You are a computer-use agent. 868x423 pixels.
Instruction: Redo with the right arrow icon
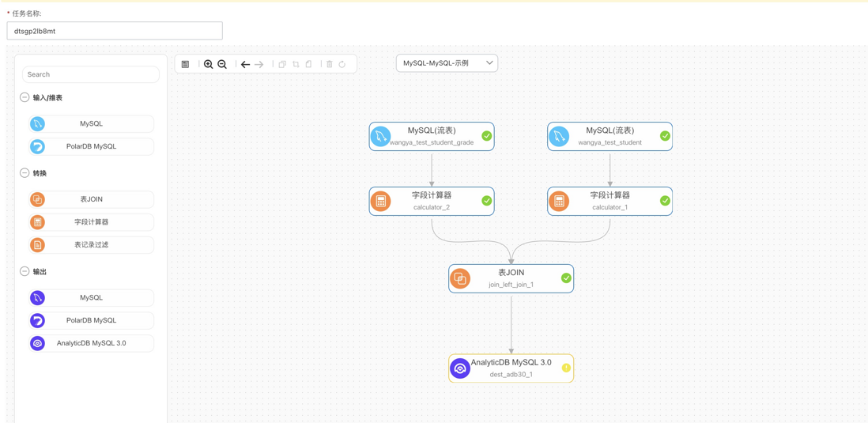tap(259, 64)
